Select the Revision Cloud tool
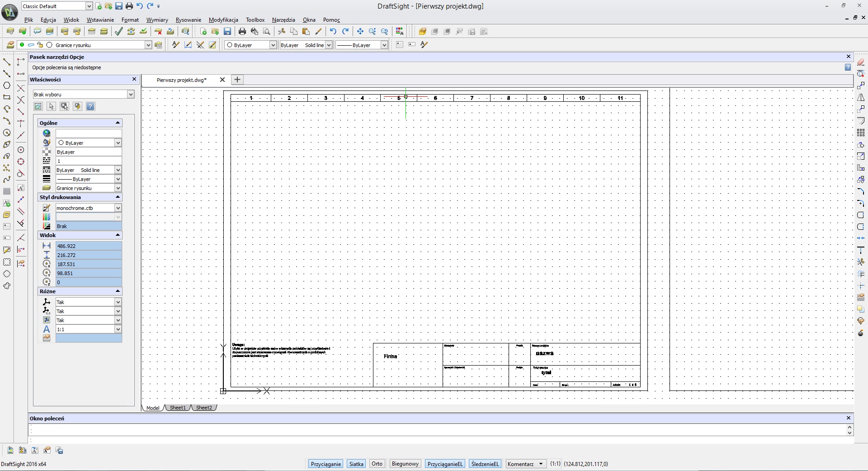 (7, 285)
